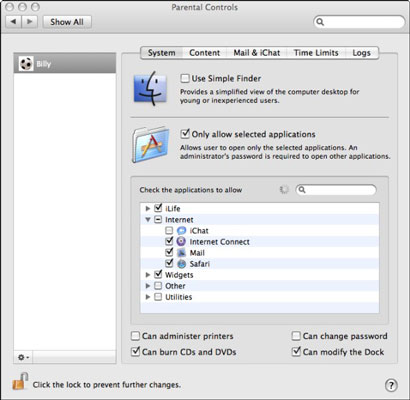This screenshot has height=400, width=410.
Task: Click the Internet Connect app icon
Action: [x=181, y=242]
